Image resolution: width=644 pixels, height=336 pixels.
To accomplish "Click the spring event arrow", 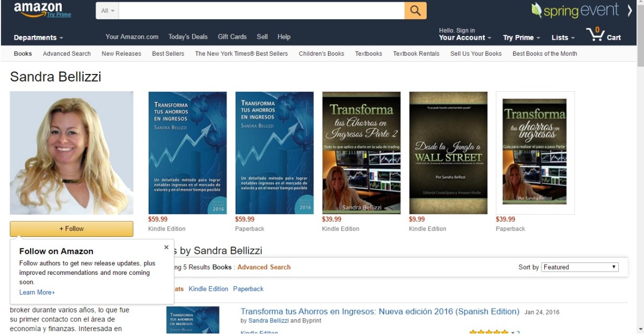I will (x=630, y=10).
